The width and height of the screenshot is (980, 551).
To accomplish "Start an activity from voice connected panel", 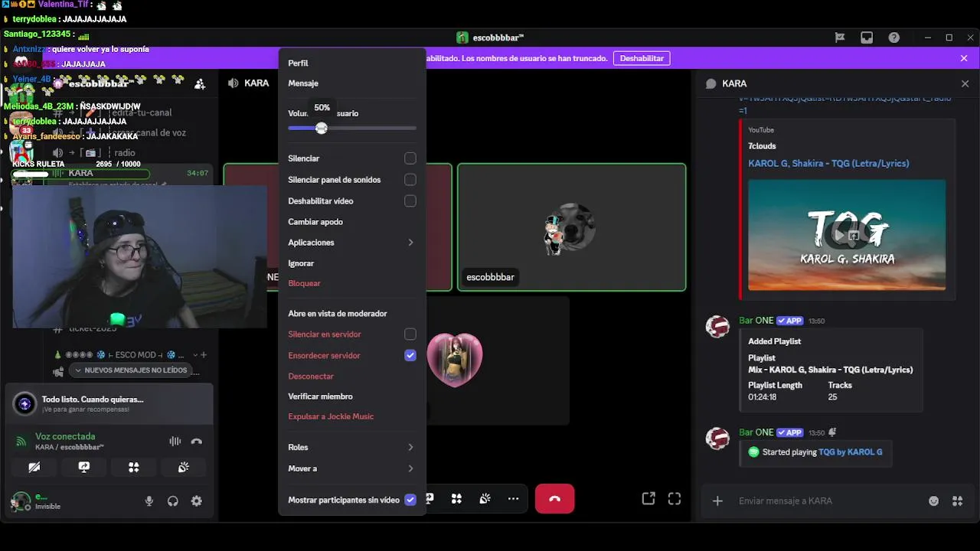I will [x=133, y=467].
